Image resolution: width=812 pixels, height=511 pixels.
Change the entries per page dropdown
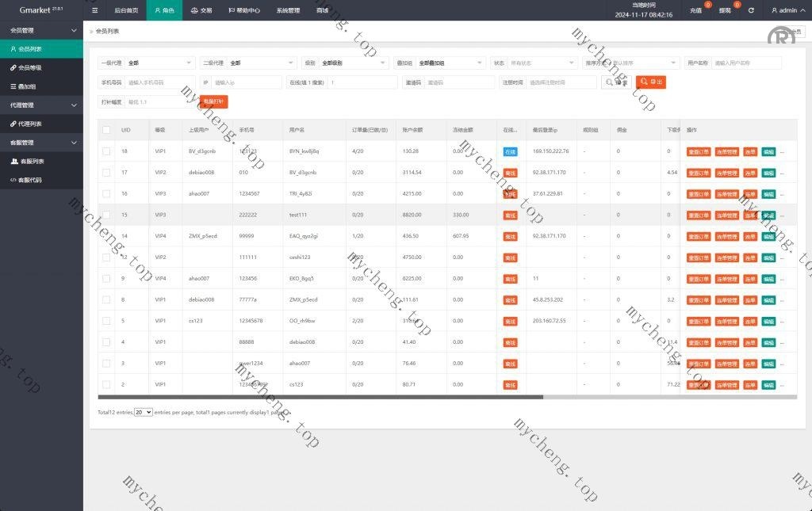tap(144, 413)
